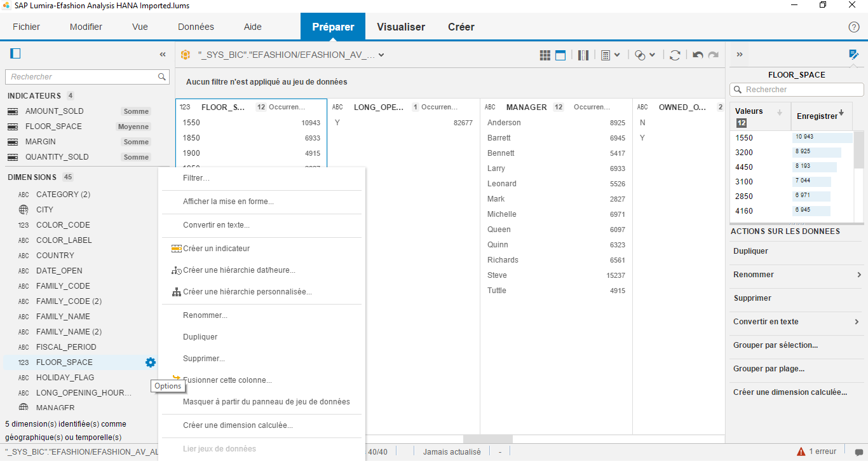Toggle the left panel display icon
The width and height of the screenshot is (868, 461).
(16, 54)
